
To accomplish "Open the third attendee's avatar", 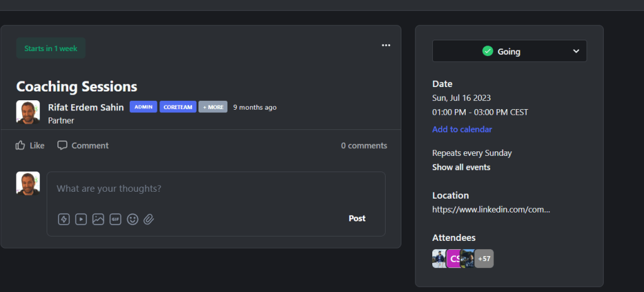I will click(468, 259).
